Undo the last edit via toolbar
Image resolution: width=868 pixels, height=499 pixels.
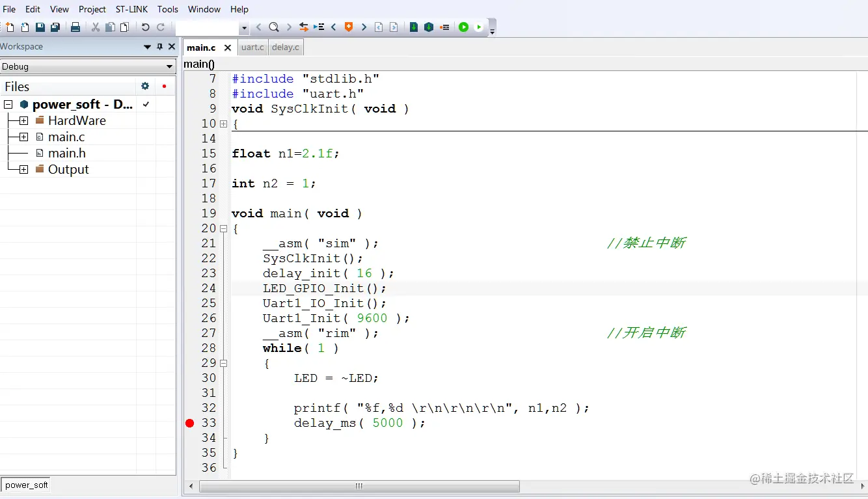pos(145,27)
